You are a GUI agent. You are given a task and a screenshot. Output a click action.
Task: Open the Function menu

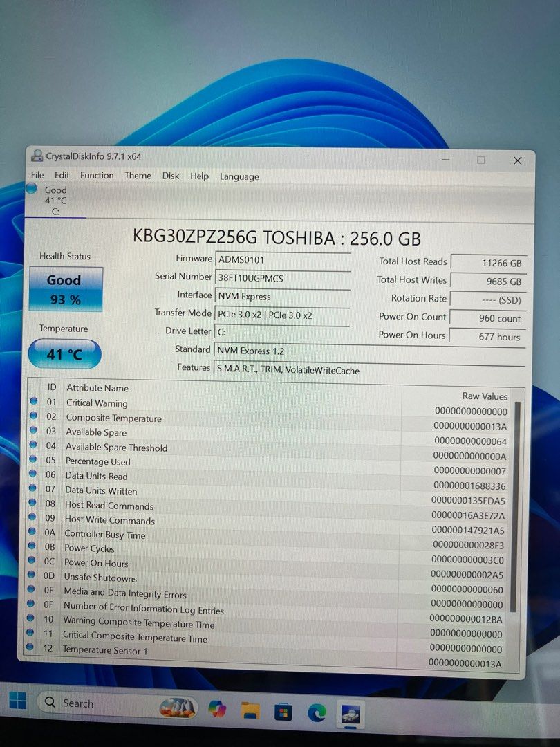(97, 176)
